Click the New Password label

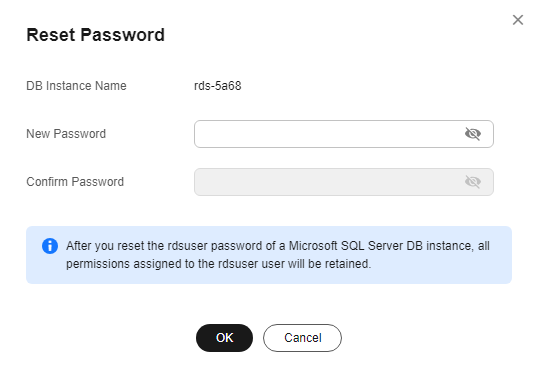[66, 134]
